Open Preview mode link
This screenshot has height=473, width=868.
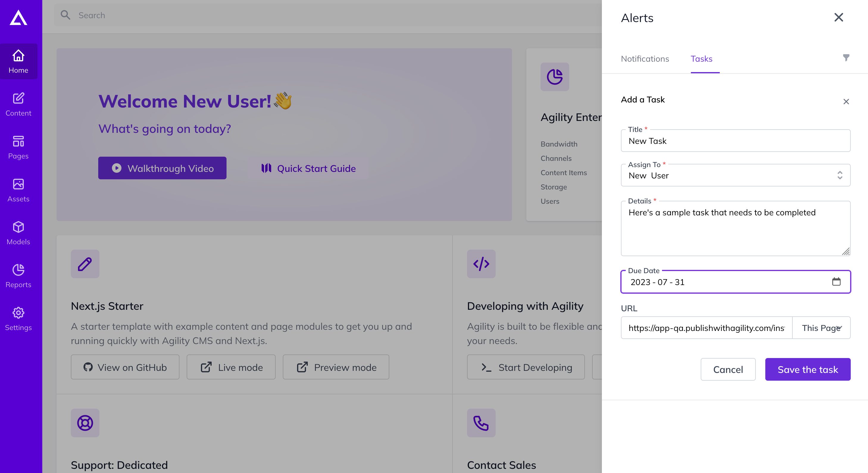(336, 367)
